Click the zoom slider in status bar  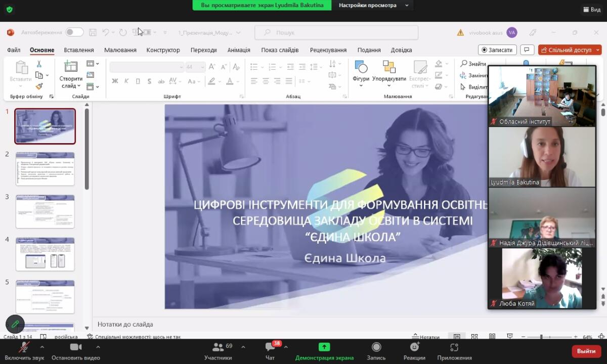pyautogui.click(x=550, y=337)
